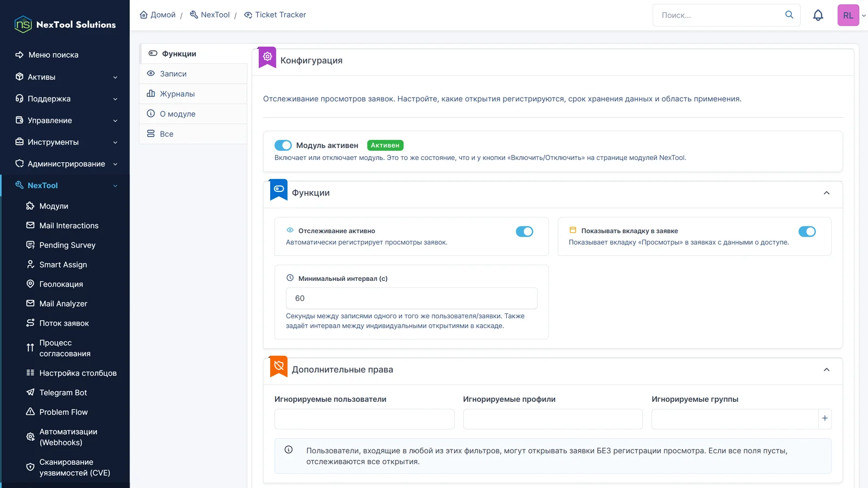Click the info icon in the filter notice
The image size is (868, 488).
[289, 450]
